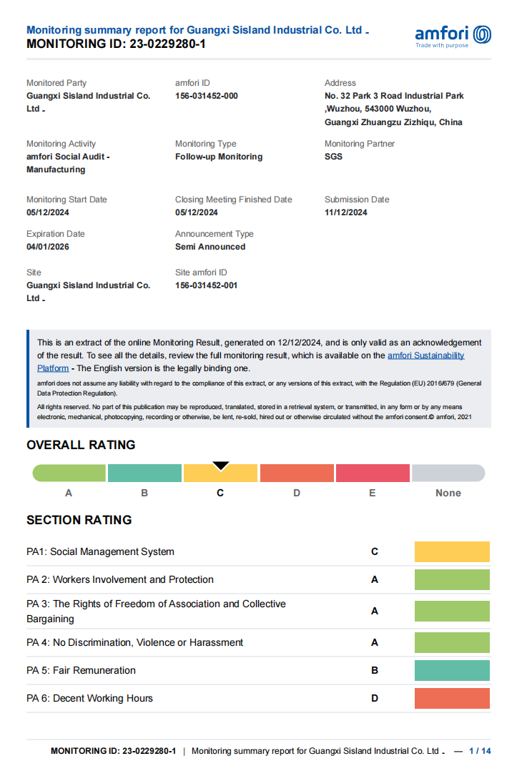Select the amfori ID value 156-031452-000
Image resolution: width=532 pixels, height=766 pixels.
pyautogui.click(x=207, y=96)
